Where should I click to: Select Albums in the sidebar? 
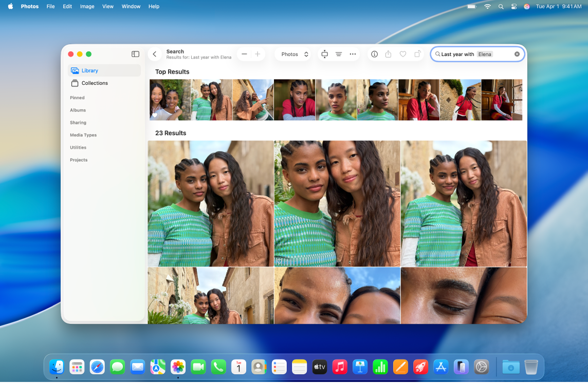pos(78,110)
